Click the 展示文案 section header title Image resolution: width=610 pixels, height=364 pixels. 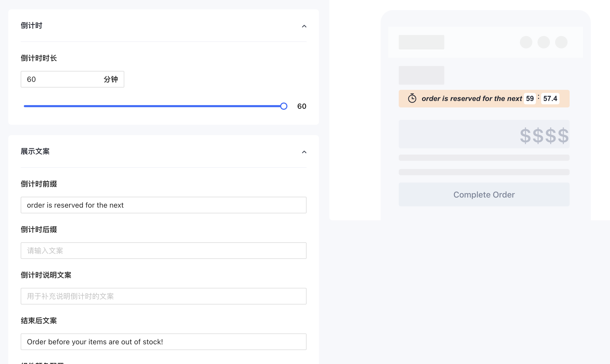(35, 151)
